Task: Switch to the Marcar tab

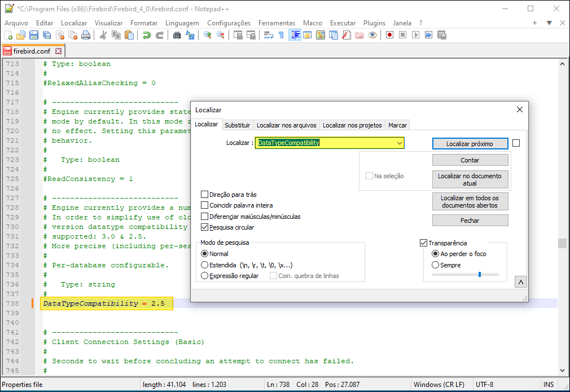Action: click(x=397, y=125)
